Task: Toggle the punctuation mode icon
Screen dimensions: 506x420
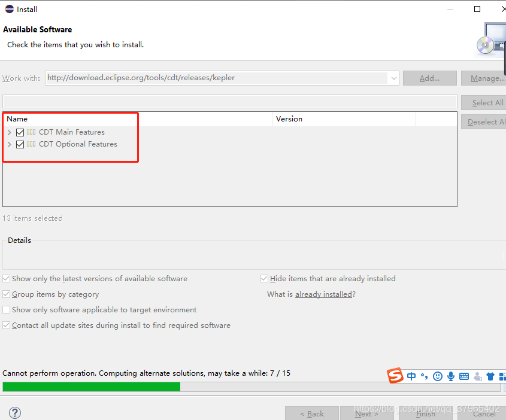Action: click(424, 376)
